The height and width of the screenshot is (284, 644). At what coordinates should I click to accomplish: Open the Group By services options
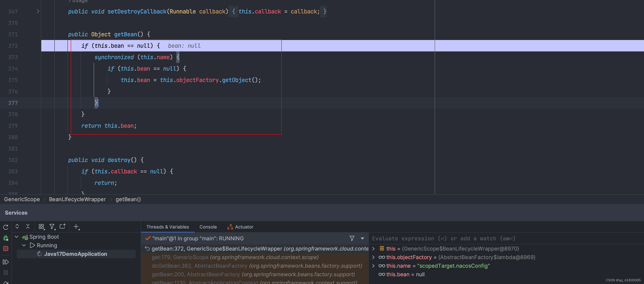pos(41,226)
